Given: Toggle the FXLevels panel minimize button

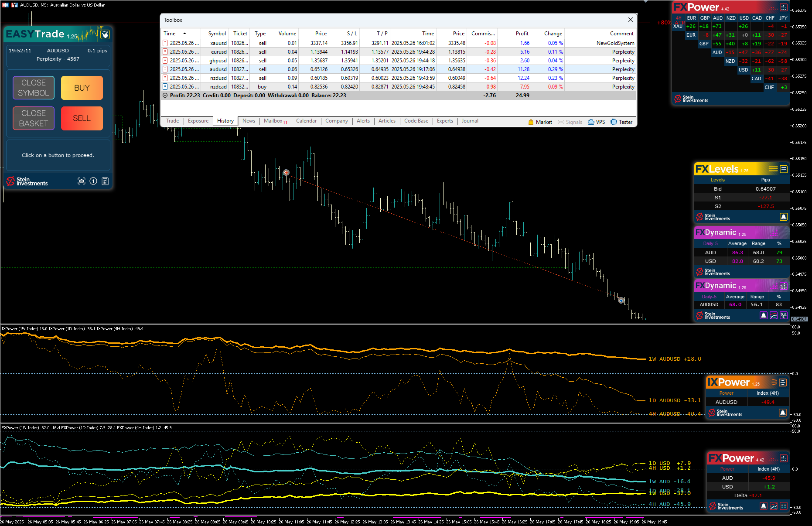Looking at the screenshot, I should (x=784, y=169).
